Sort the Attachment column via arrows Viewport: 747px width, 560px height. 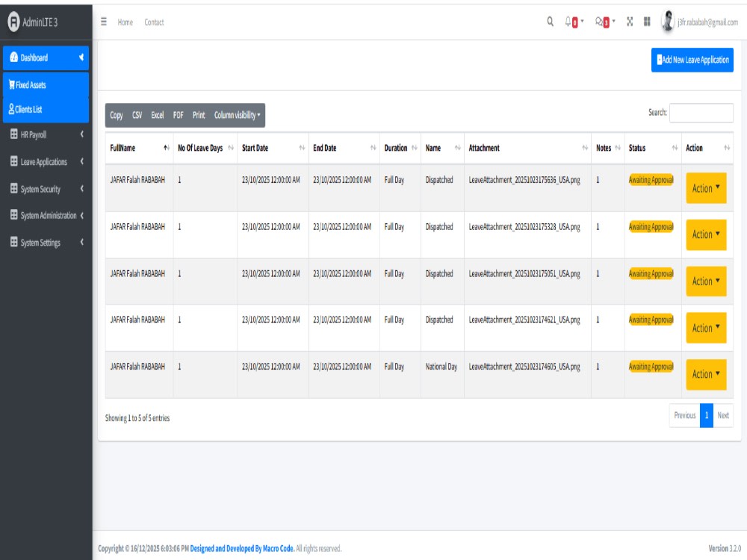click(585, 148)
